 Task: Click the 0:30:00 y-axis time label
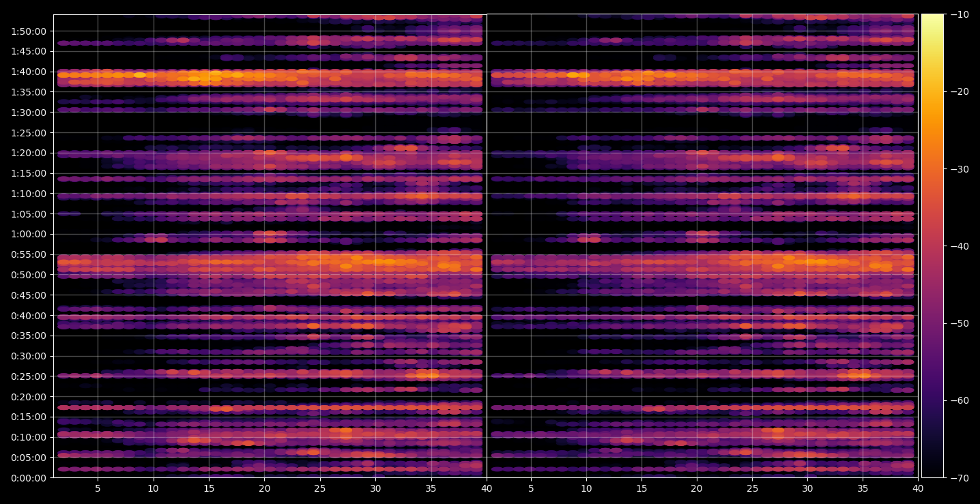click(29, 356)
